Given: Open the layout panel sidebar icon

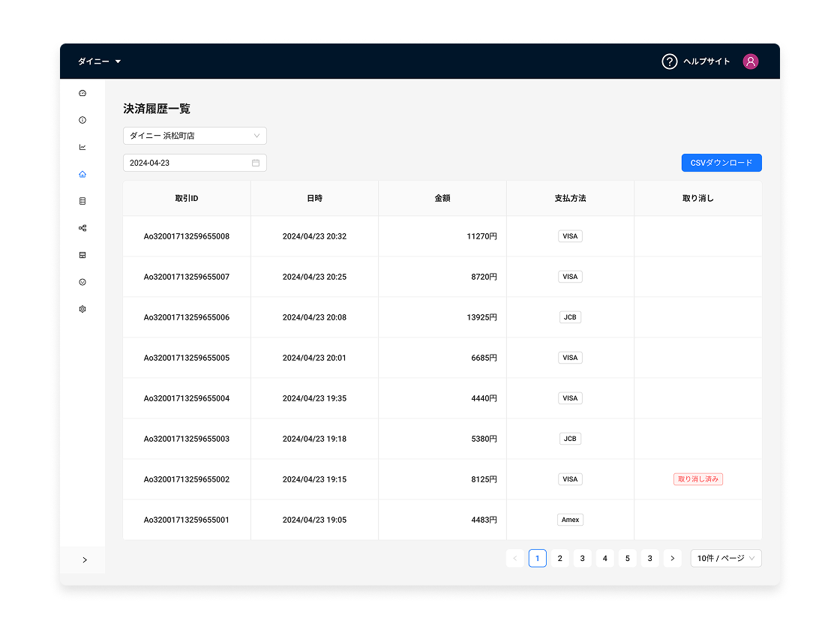Looking at the screenshot, I should [82, 255].
